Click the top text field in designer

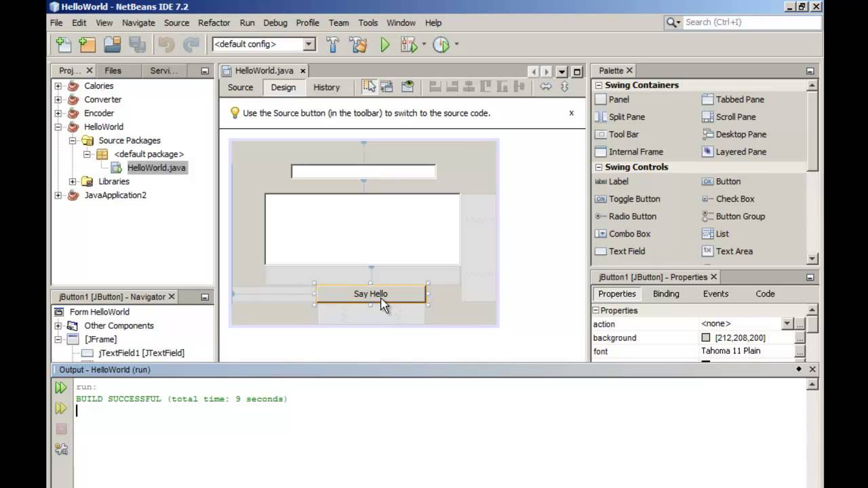(x=363, y=171)
